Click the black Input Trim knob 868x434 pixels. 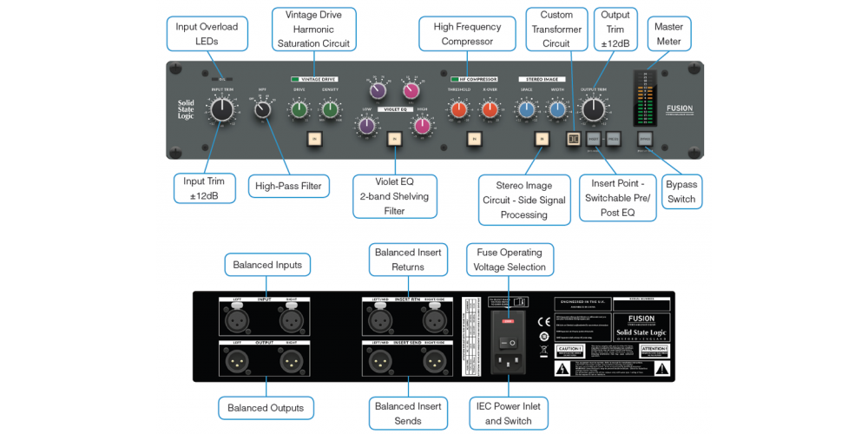pyautogui.click(x=220, y=109)
